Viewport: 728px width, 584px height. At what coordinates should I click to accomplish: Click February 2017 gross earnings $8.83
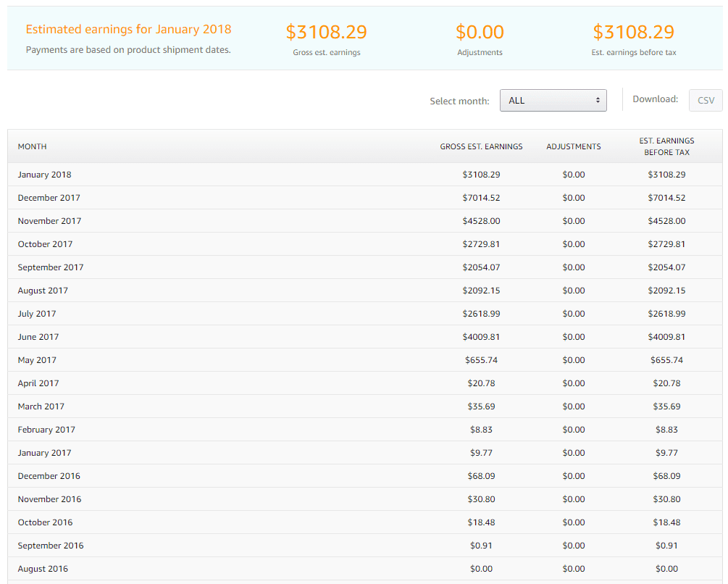[481, 430]
